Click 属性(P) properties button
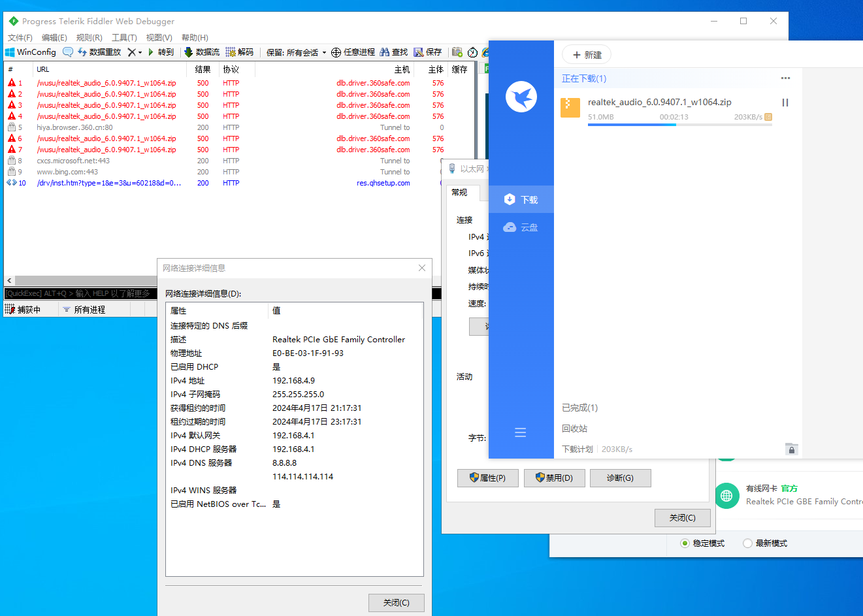The width and height of the screenshot is (863, 616). point(488,478)
